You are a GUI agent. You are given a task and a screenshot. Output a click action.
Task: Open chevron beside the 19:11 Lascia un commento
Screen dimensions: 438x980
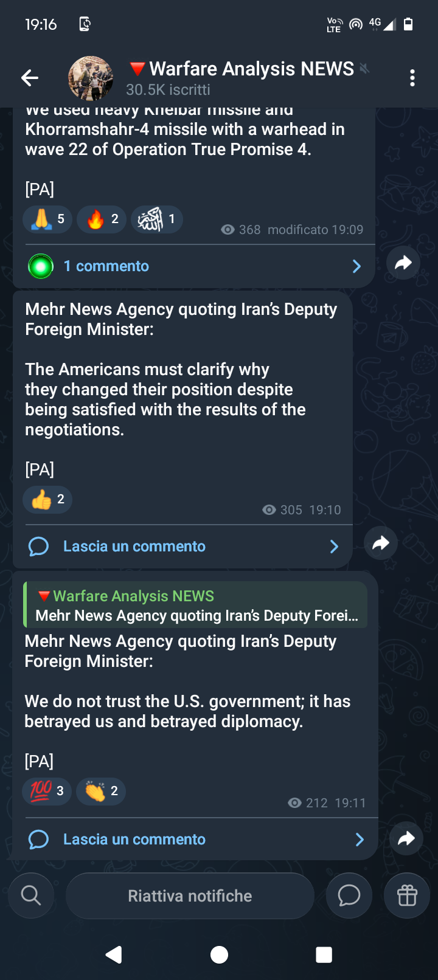coord(360,840)
